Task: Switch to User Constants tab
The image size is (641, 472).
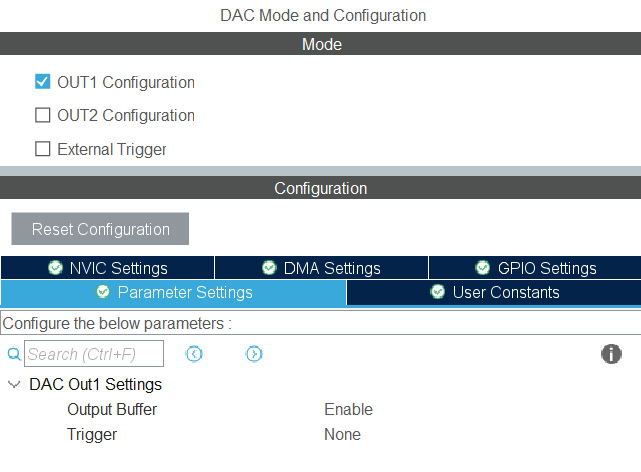Action: point(494,292)
